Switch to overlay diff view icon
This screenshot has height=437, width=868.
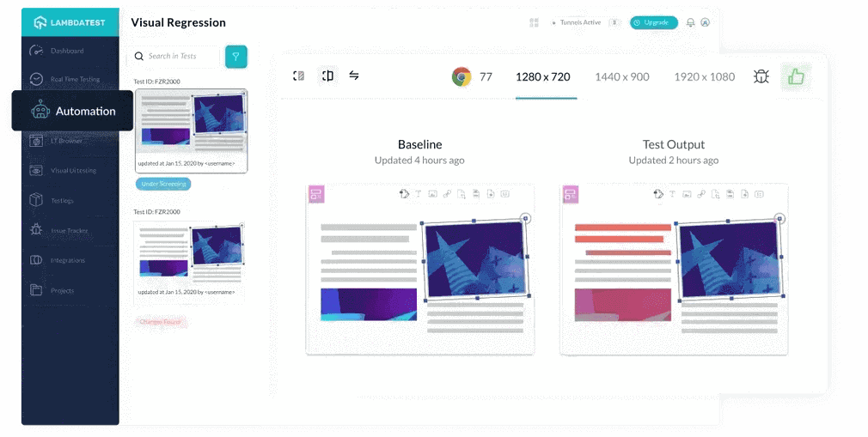(299, 76)
